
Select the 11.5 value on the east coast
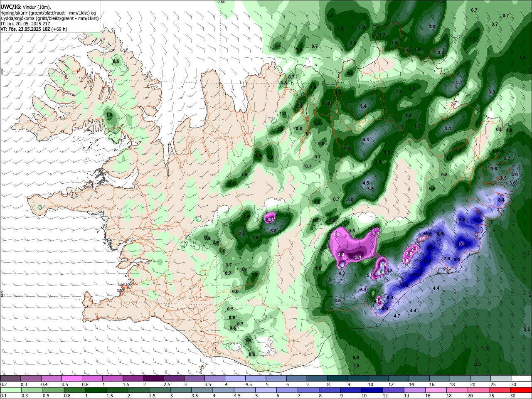pos(478,220)
